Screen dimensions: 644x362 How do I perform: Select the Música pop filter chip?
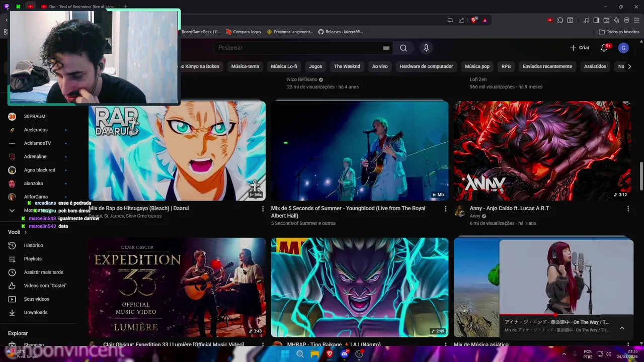click(477, 66)
